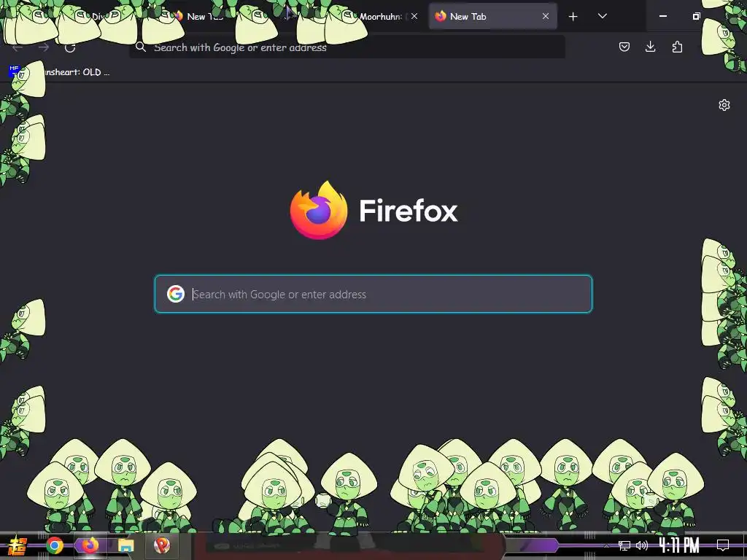Open the volume speaker tray icon
This screenshot has width=747, height=560.
642,545
